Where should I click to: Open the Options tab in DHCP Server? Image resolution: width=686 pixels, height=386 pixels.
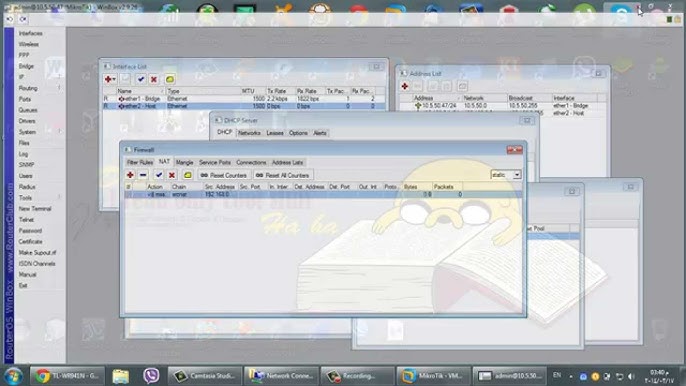pos(298,133)
